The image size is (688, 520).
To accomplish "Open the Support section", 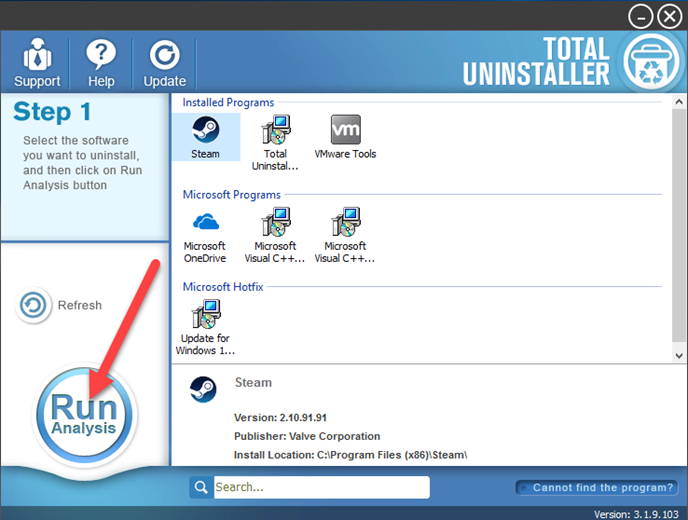I will pyautogui.click(x=37, y=63).
